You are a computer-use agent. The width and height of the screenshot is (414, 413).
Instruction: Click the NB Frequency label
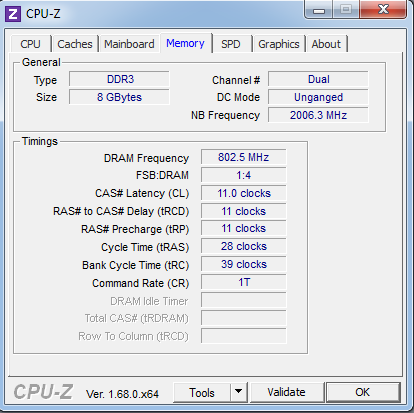(x=225, y=115)
